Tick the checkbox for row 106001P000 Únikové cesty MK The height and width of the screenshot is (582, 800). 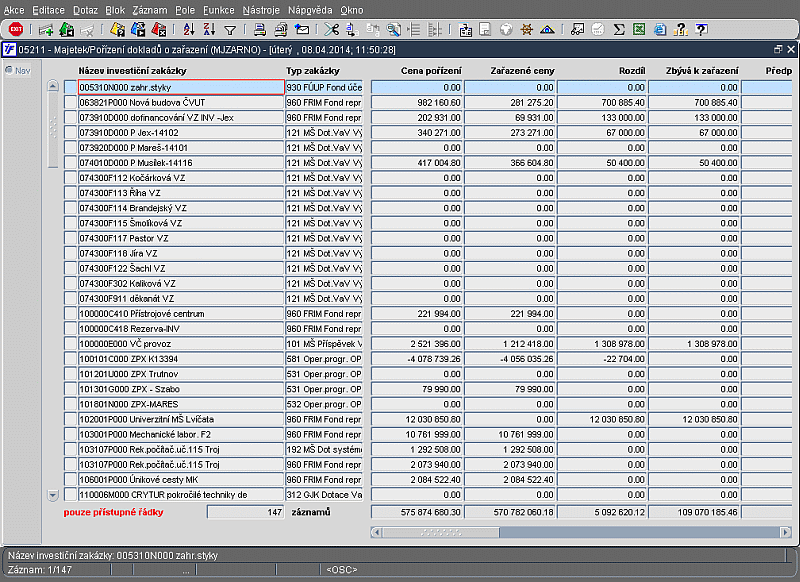coord(70,479)
